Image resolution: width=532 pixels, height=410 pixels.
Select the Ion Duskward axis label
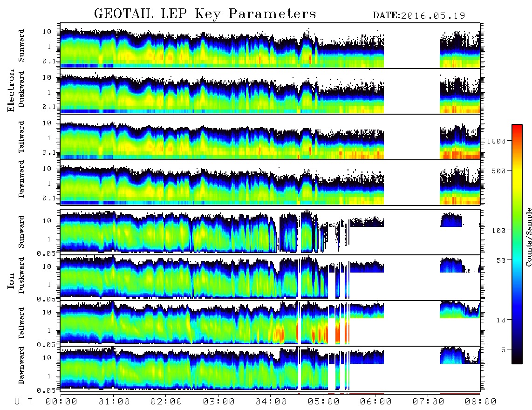(21, 276)
